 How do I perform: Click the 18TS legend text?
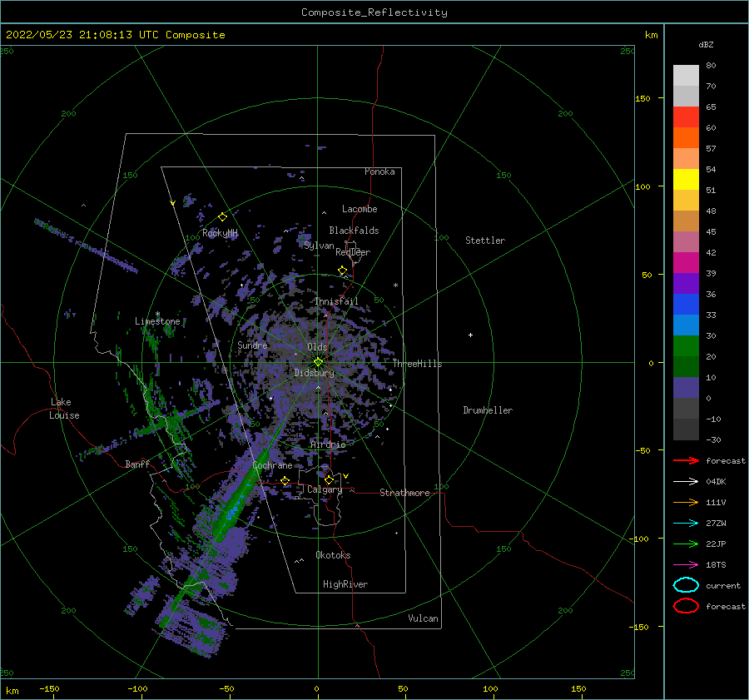click(x=716, y=565)
